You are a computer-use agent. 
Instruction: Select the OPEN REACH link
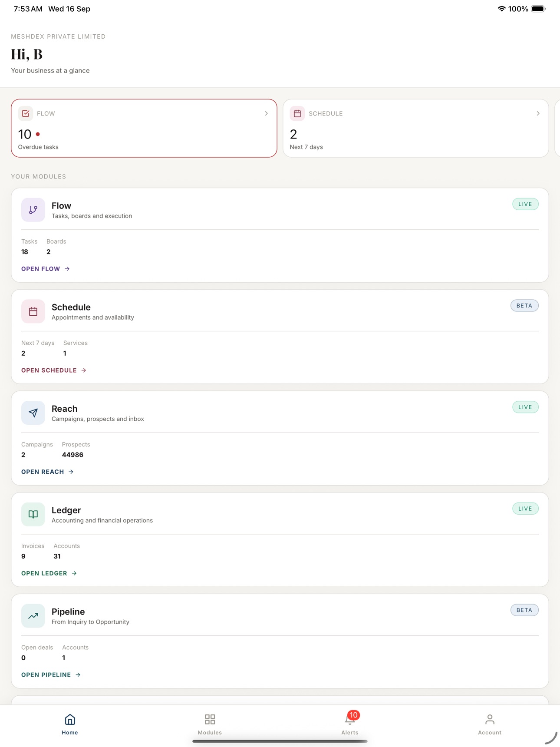tap(48, 472)
